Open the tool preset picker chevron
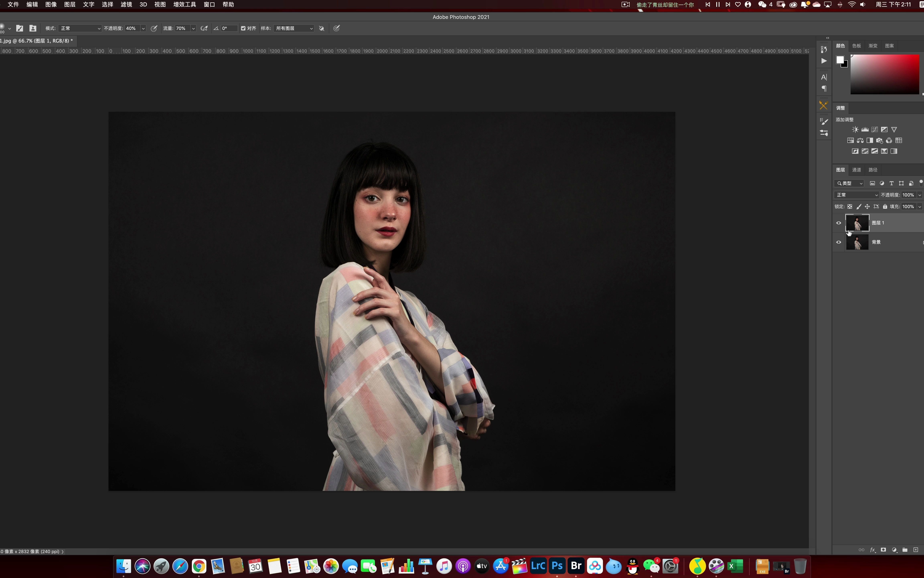 10,29
